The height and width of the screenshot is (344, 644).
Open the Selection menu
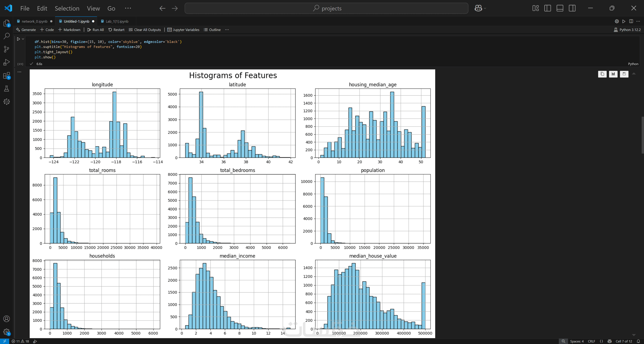(67, 8)
